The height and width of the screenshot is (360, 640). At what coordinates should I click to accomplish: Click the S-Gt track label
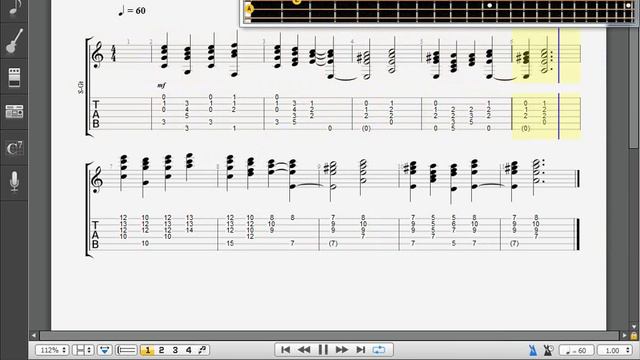[x=80, y=87]
